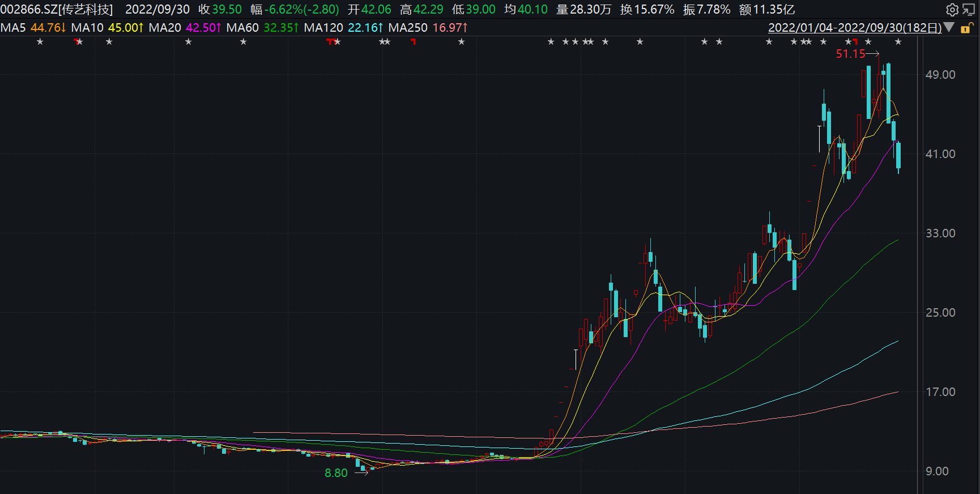Image resolution: width=980 pixels, height=494 pixels.
Task: Open the chart settings gear icon
Action: [x=952, y=10]
